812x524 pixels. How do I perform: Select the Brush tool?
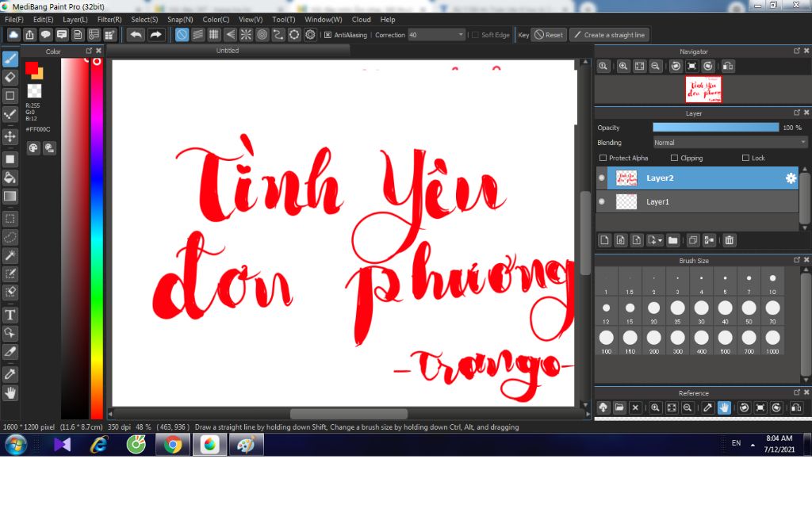10,59
